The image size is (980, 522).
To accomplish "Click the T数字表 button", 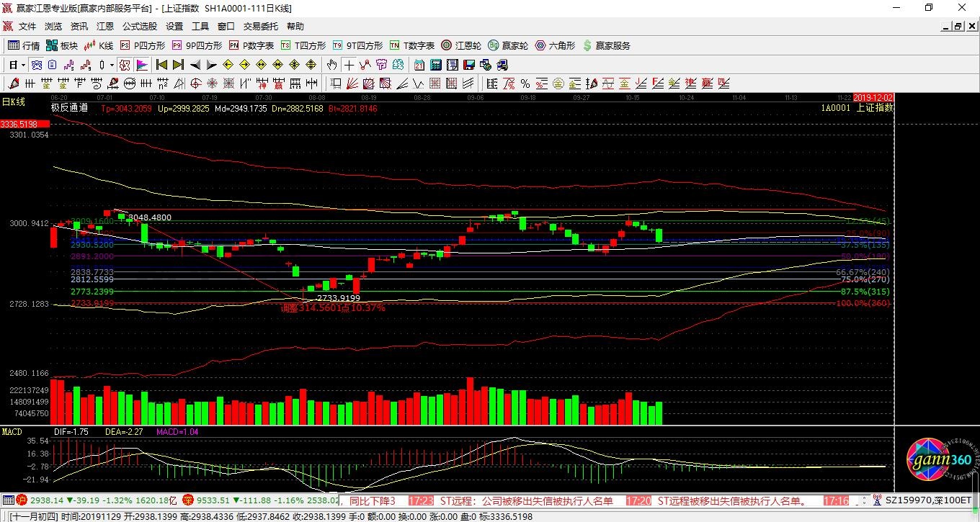I will pyautogui.click(x=412, y=45).
